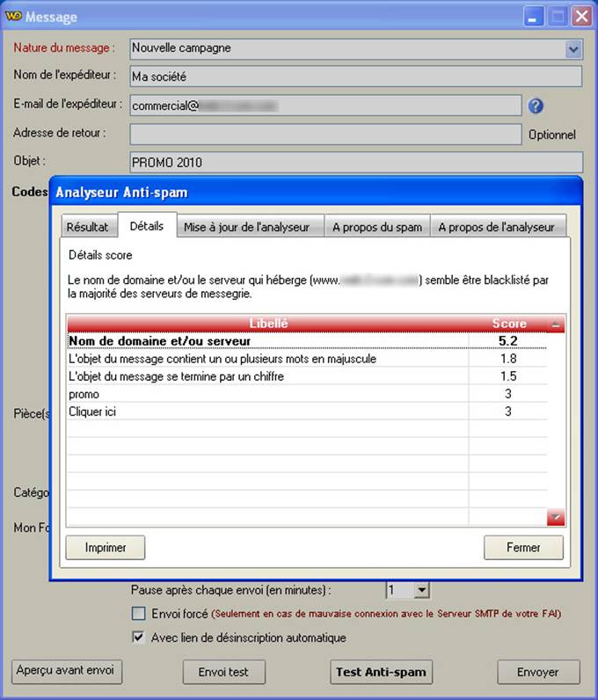Click the Objet field containing PROMO 2010
This screenshot has width=598, height=700.
pos(356,162)
